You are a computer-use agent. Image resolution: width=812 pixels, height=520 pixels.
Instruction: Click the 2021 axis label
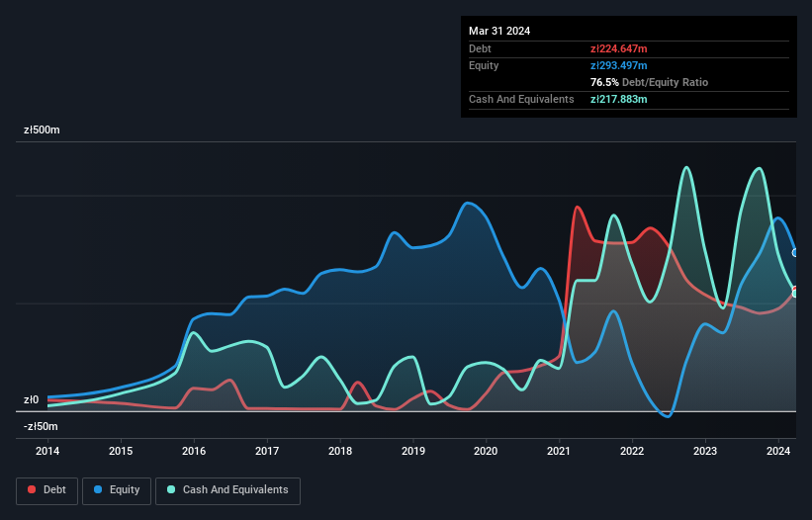click(x=559, y=451)
